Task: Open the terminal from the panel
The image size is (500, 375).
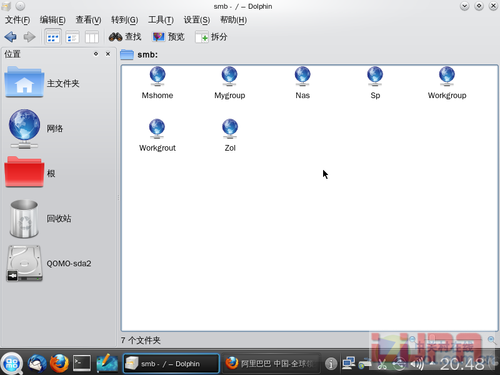Action: [82, 363]
